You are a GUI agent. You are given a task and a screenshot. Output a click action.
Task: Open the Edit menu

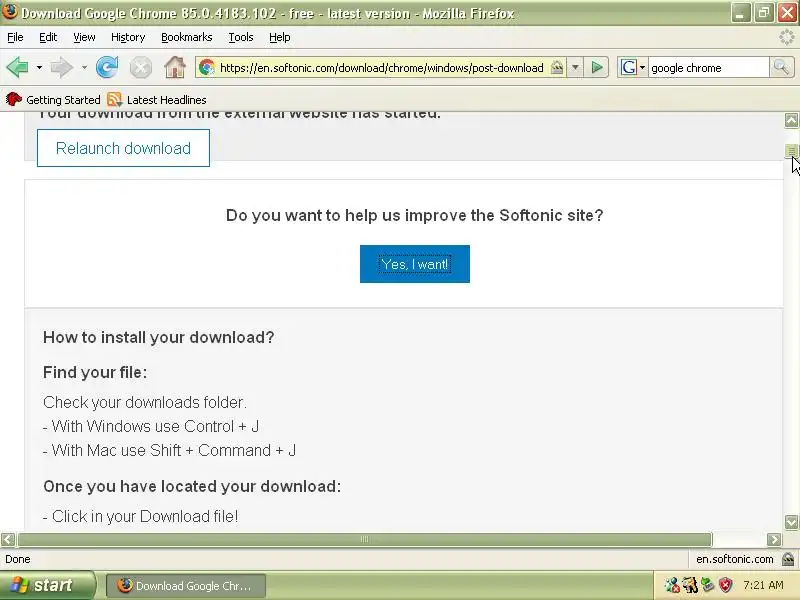point(48,37)
